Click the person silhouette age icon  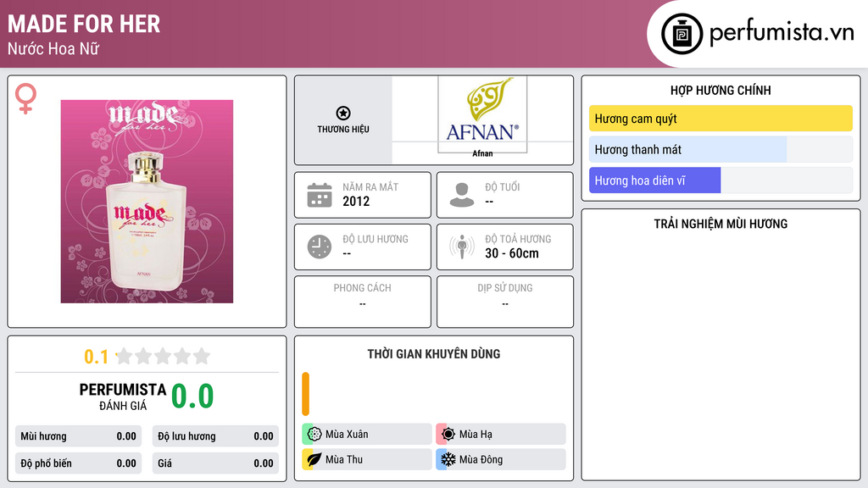[x=462, y=195]
